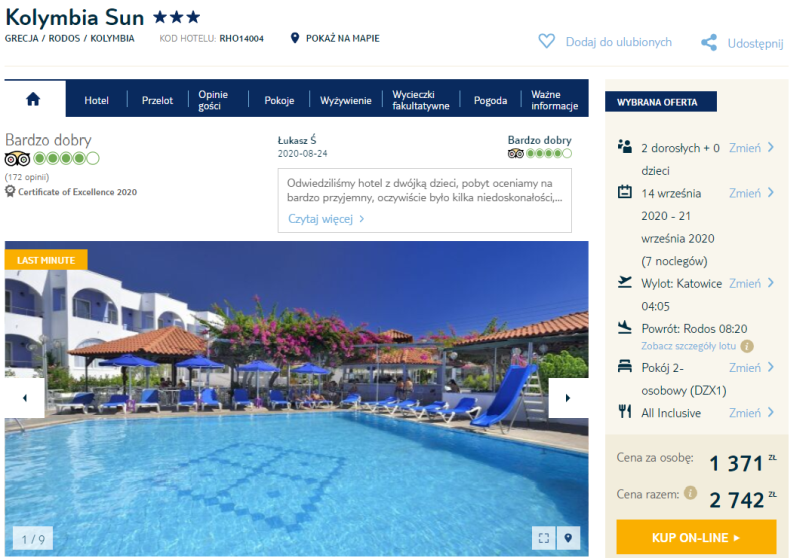Click info icon beside Cena razem
The image size is (790, 558).
pyautogui.click(x=691, y=493)
